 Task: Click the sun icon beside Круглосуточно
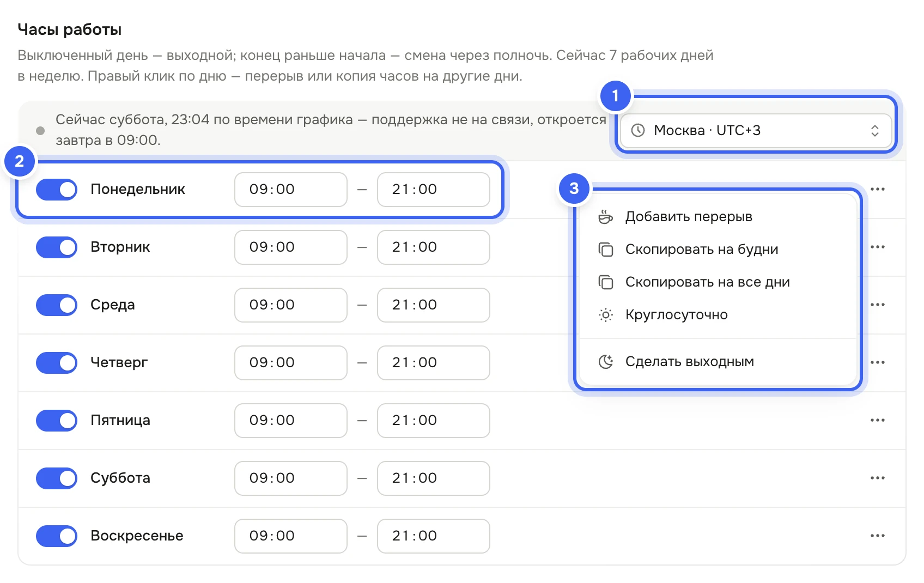pos(605,315)
